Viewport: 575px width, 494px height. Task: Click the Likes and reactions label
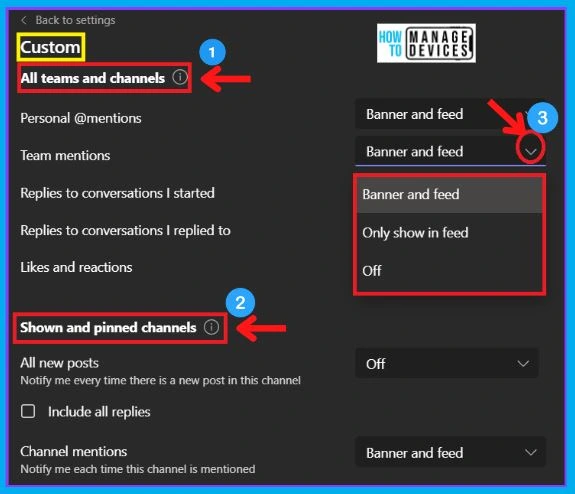(76, 267)
